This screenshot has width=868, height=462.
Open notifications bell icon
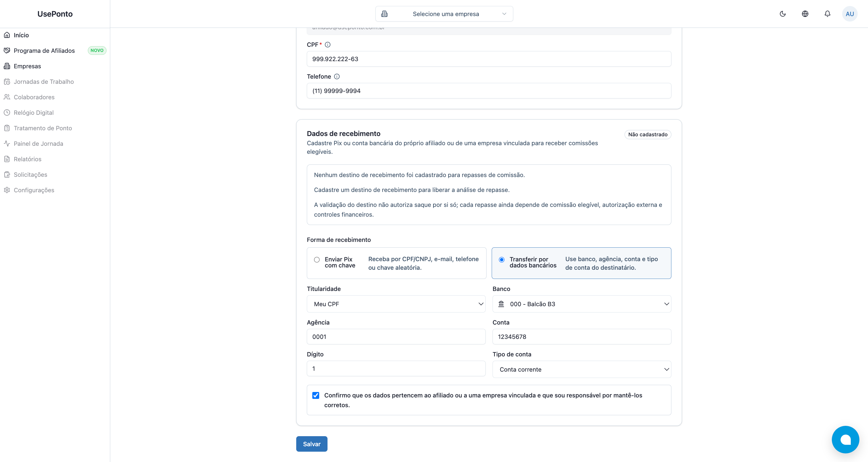828,14
